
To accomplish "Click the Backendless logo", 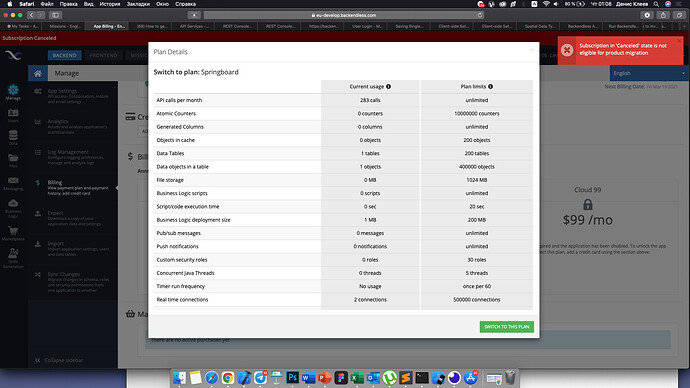I will pyautogui.click(x=13, y=55).
